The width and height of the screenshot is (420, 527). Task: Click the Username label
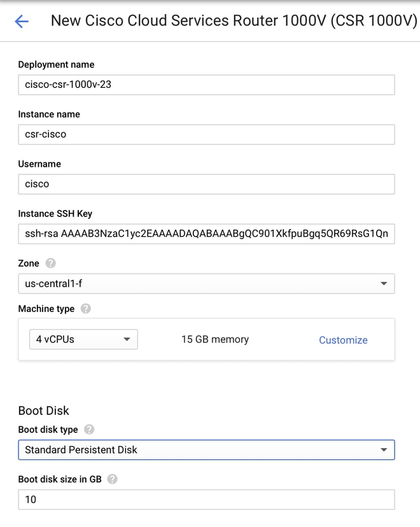39,164
